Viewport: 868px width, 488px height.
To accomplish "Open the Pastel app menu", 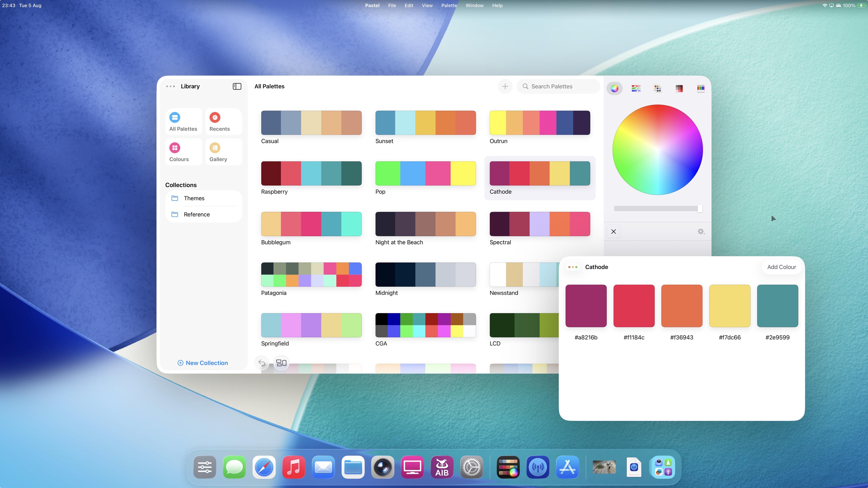I will [372, 5].
